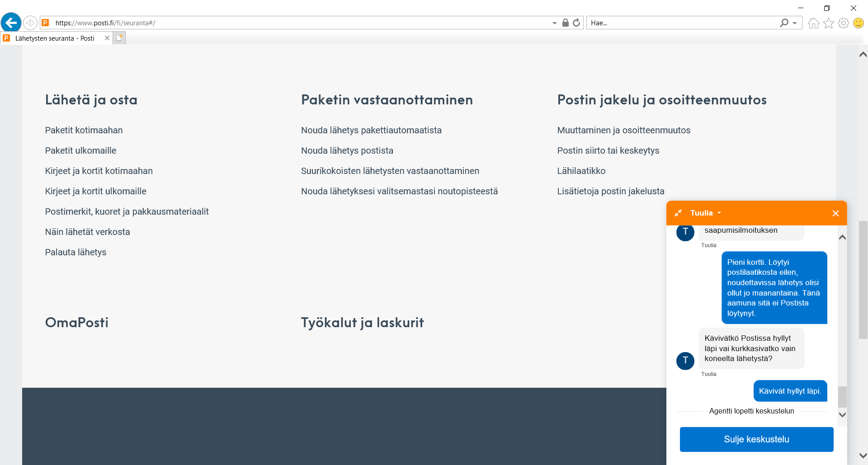Open Nouda lähetyksesi valitsemastasi noutopisteestä link
The width and height of the screenshot is (868, 465).
pos(399,191)
